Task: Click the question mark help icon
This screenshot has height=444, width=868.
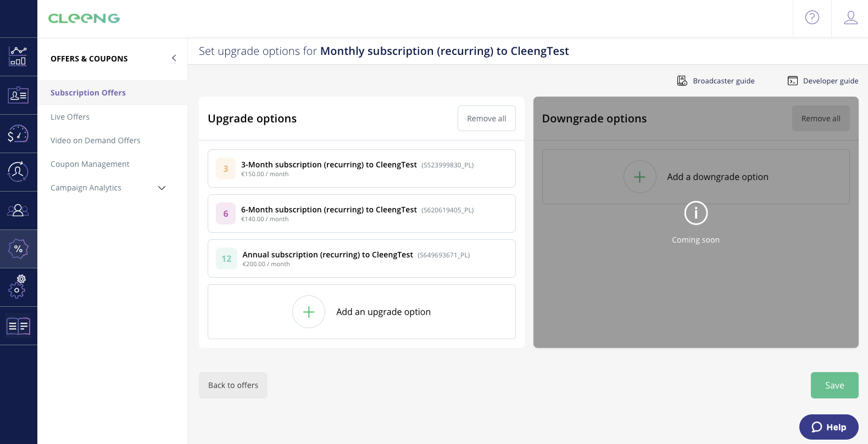Action: coord(812,18)
